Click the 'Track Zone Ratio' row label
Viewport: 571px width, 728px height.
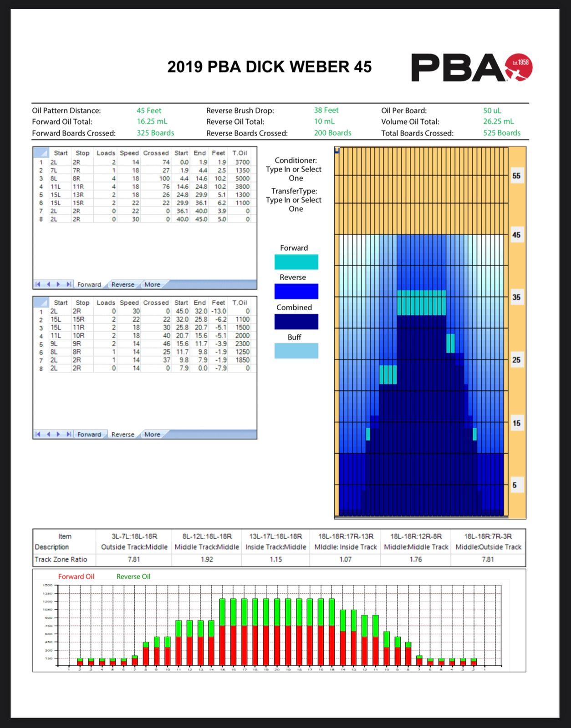click(x=61, y=559)
